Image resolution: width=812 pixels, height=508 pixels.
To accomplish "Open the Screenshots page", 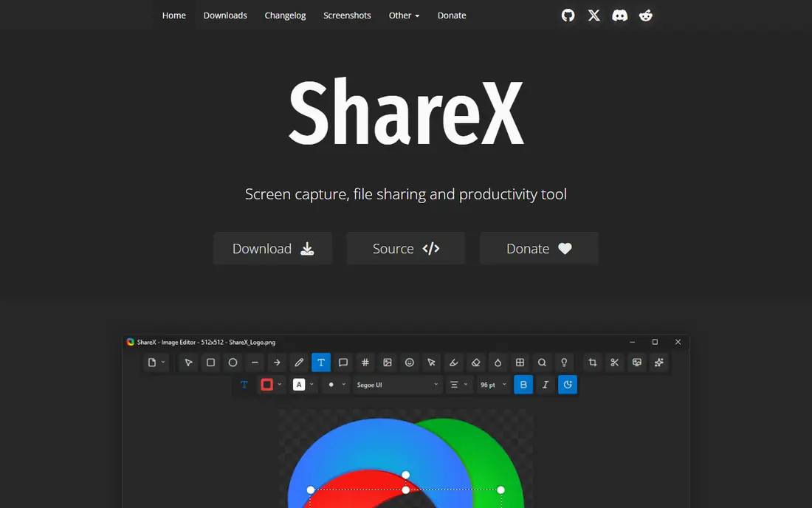I will (347, 16).
